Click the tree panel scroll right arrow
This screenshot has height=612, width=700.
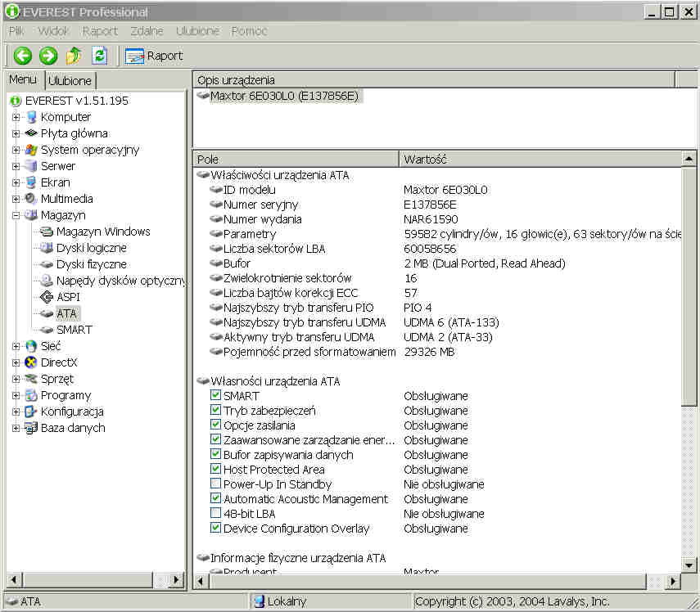click(176, 580)
